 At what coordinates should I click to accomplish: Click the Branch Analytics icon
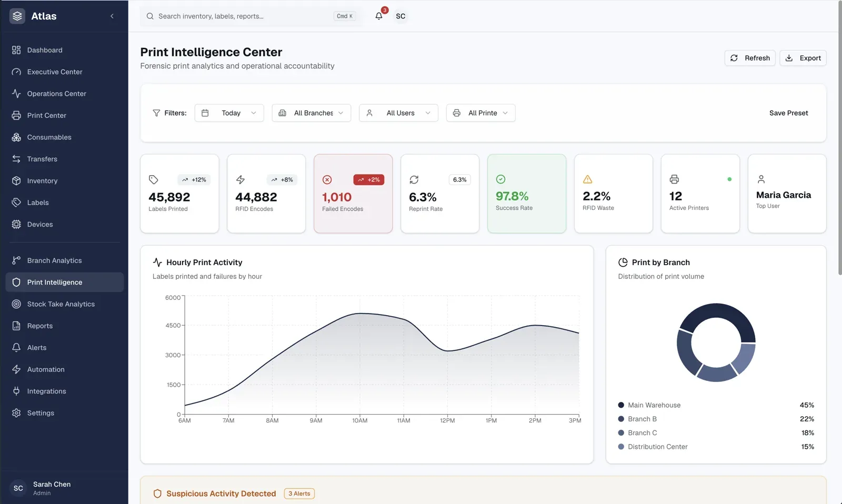pyautogui.click(x=16, y=260)
